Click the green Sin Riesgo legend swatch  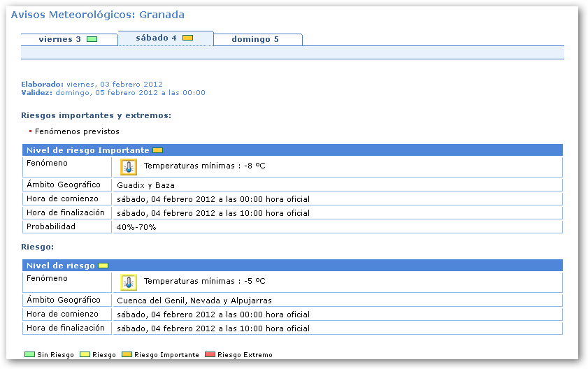pos(29,355)
